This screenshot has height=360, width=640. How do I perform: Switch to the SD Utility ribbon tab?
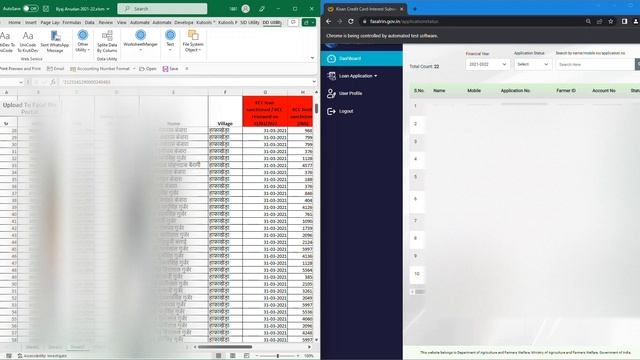click(x=250, y=22)
